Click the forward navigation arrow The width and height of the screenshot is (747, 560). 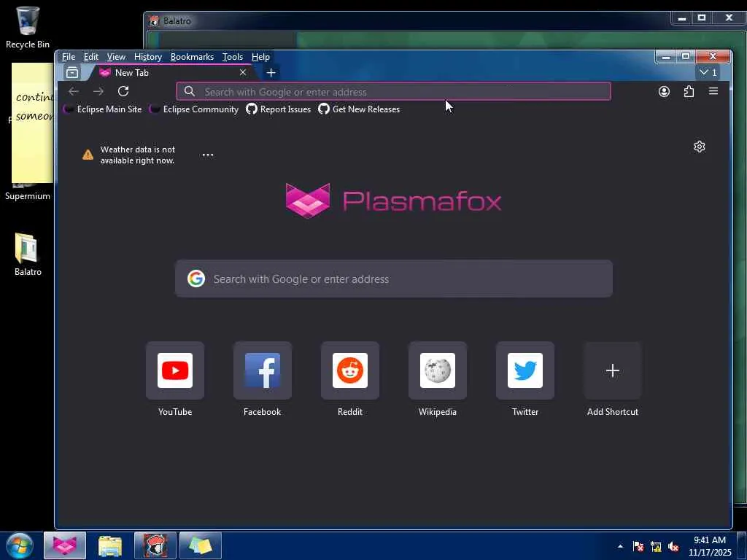[98, 91]
